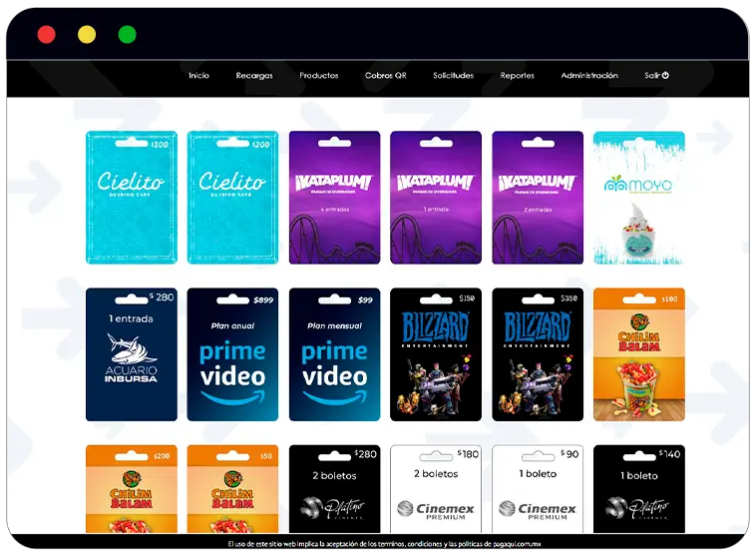Image resolution: width=756 pixels, height=554 pixels.
Task: Pick the Blizzard $150 card
Action: pos(436,354)
